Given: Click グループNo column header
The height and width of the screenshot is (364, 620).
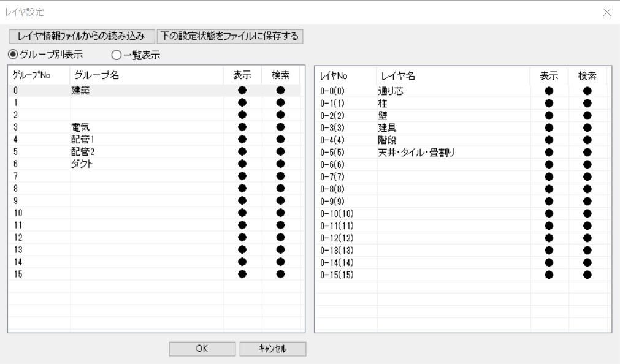Looking at the screenshot, I should click(39, 75).
